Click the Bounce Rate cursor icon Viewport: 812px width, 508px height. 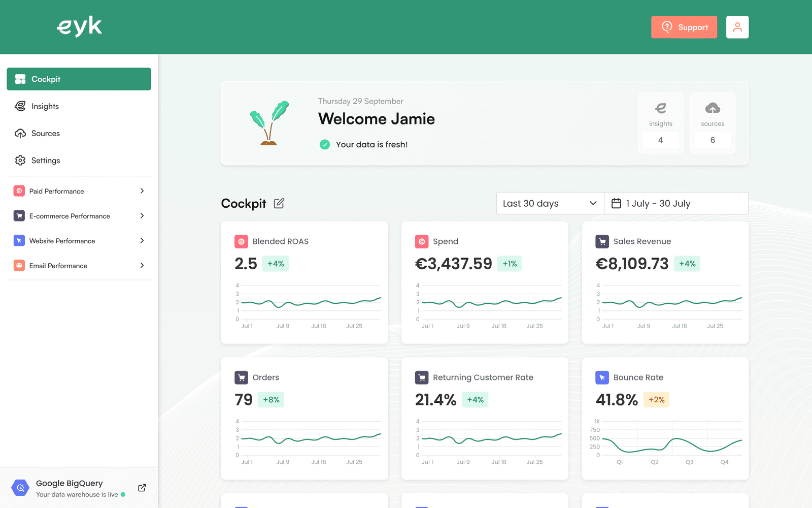602,377
